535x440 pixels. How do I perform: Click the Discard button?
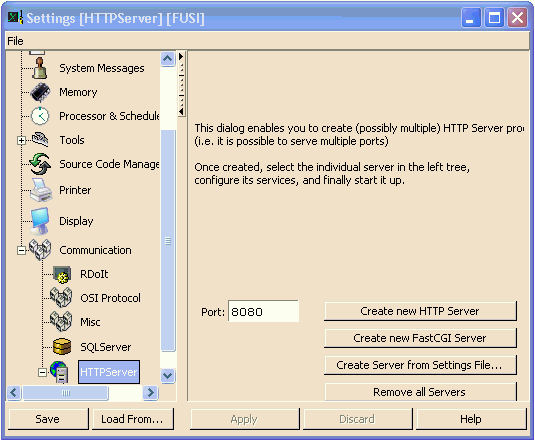pyautogui.click(x=357, y=419)
